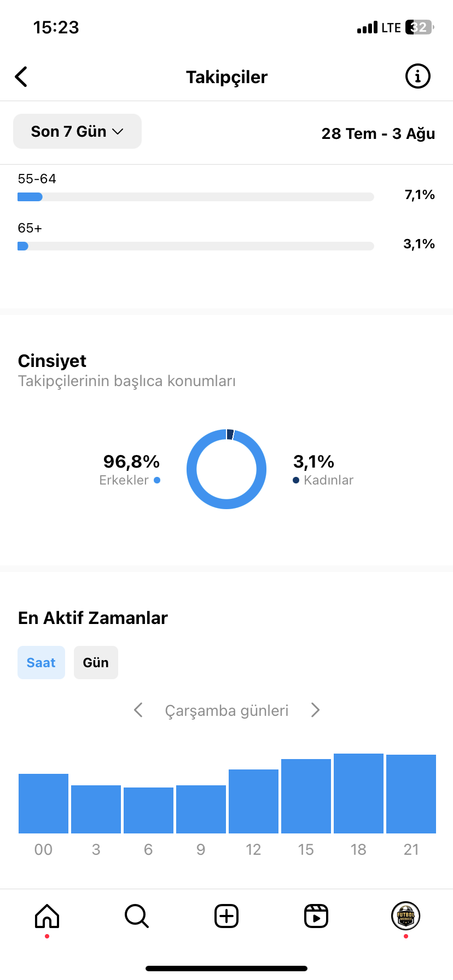
Task: Open the Reels icon
Action: [316, 915]
